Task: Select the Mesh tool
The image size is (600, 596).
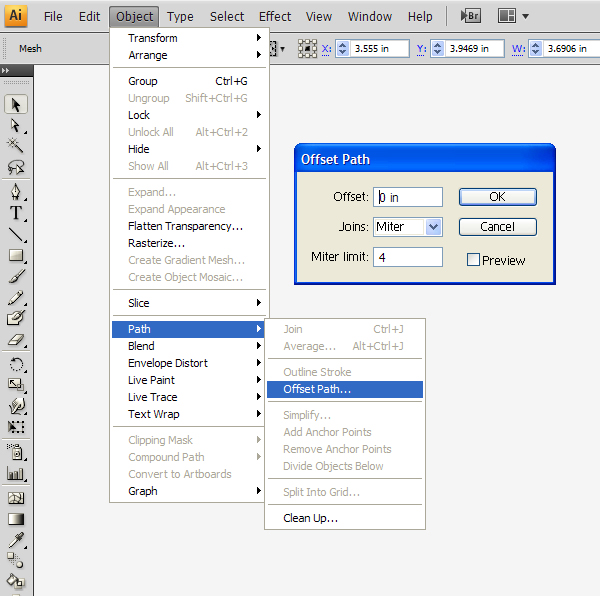Action: pos(16,498)
